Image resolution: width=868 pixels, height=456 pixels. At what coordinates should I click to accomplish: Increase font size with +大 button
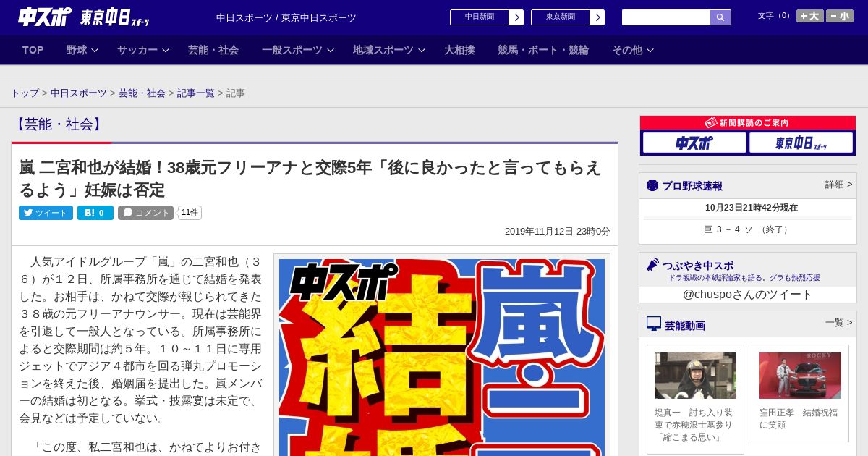[x=810, y=16]
